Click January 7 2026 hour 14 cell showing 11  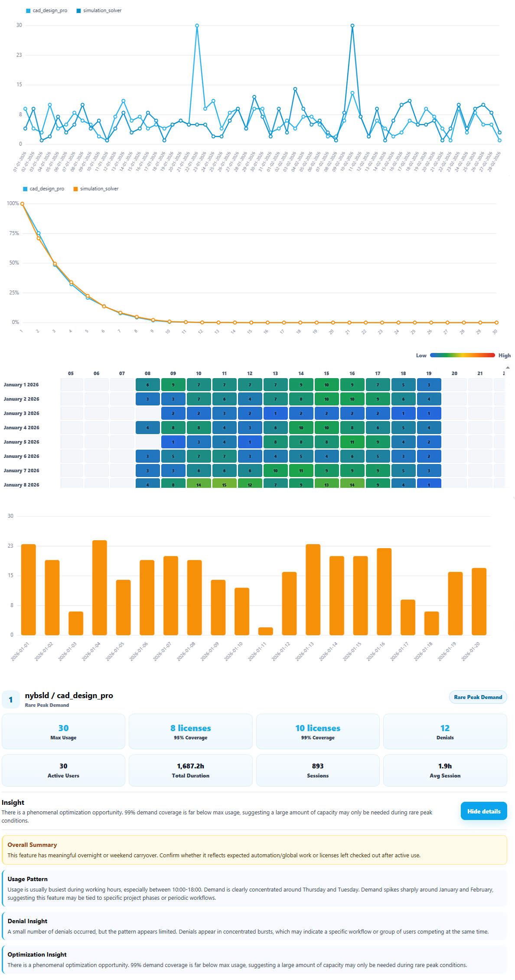(301, 470)
